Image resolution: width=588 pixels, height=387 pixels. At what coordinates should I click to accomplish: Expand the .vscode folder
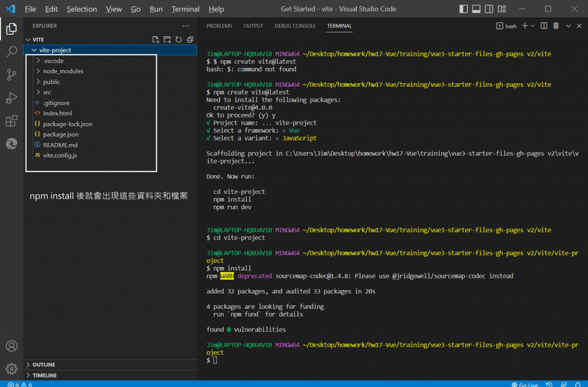pyautogui.click(x=38, y=60)
